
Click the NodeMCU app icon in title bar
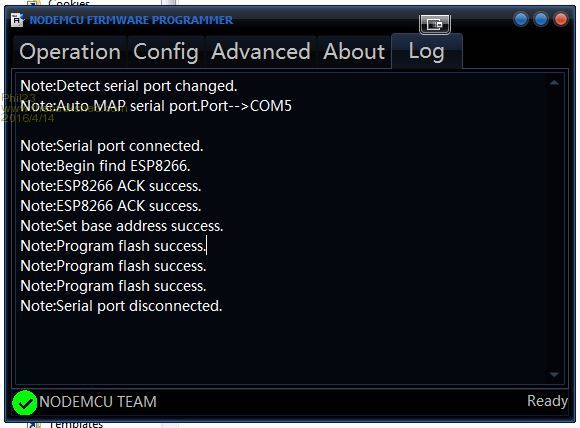tap(17, 20)
